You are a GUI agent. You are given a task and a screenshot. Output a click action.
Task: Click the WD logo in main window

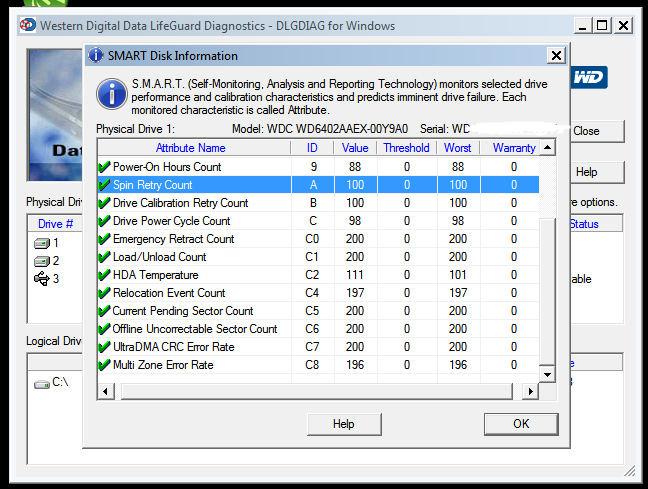point(589,77)
